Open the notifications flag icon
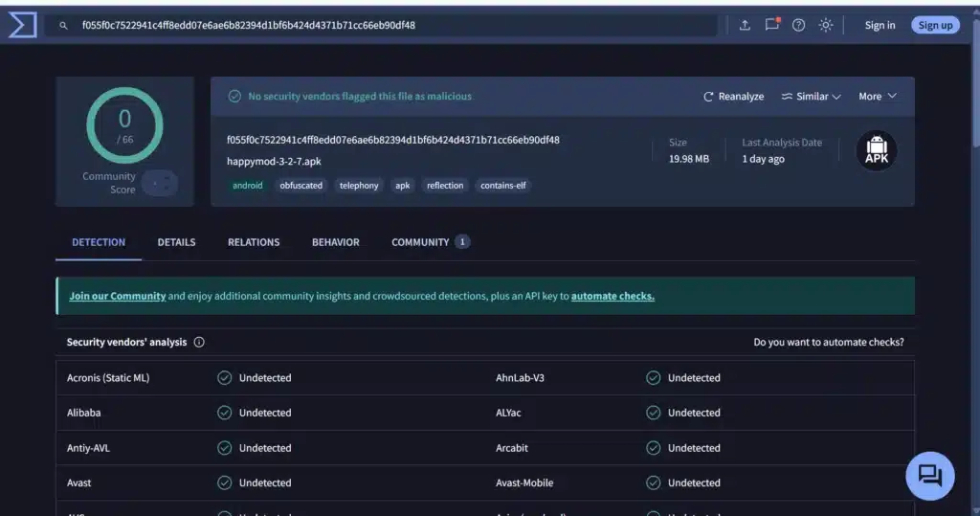This screenshot has height=516, width=980. click(772, 24)
